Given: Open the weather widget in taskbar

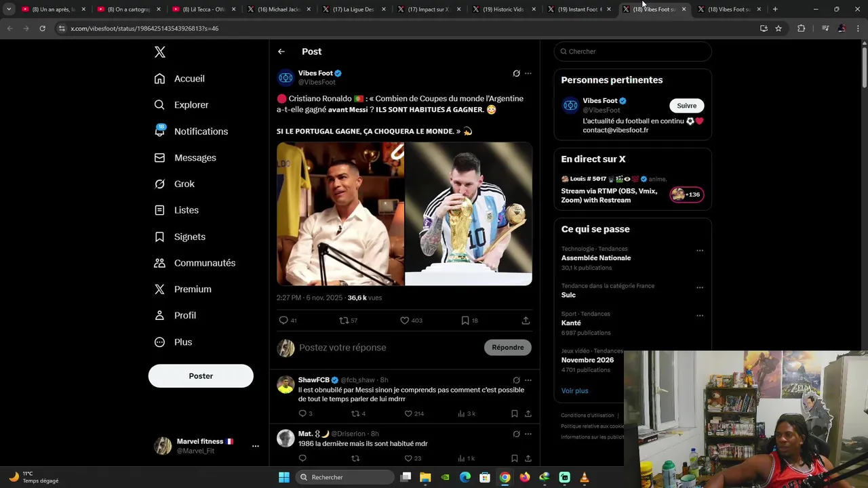Looking at the screenshot, I should click(x=34, y=477).
